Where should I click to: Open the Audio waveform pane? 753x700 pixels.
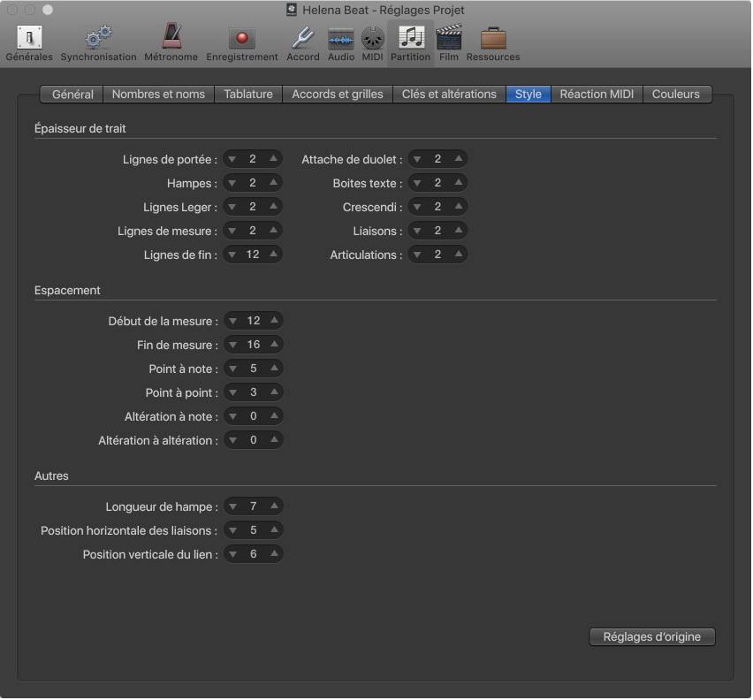tap(341, 43)
